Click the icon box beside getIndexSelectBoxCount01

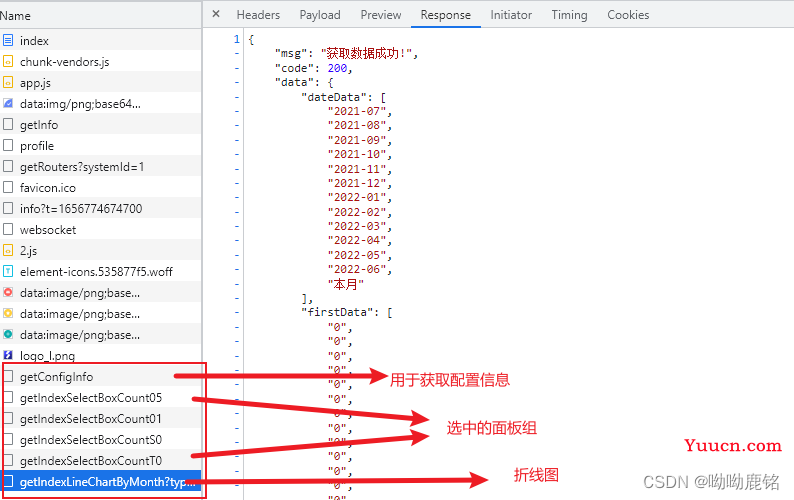pyautogui.click(x=8, y=418)
